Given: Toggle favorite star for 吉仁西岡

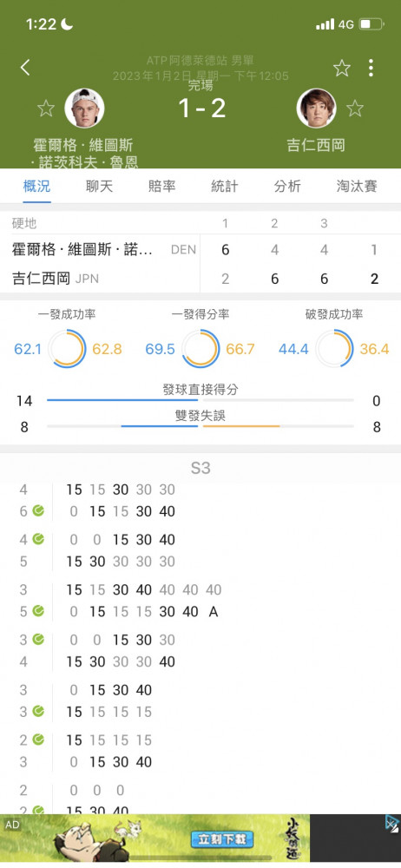Looking at the screenshot, I should [x=355, y=108].
